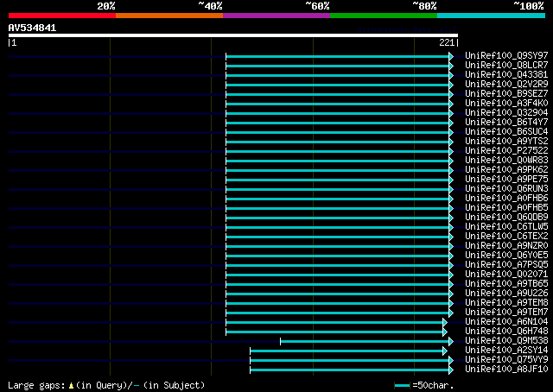Open the UniRef100_A9TB65 label
553x392 pixels.
(x=506, y=284)
